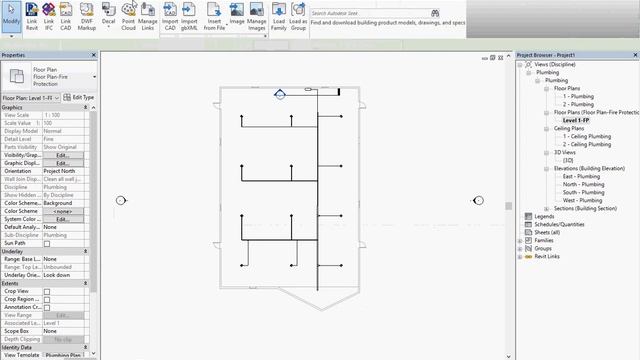Click the Autodesk Seek search field
The height and width of the screenshot is (360, 640).
pos(370,13)
